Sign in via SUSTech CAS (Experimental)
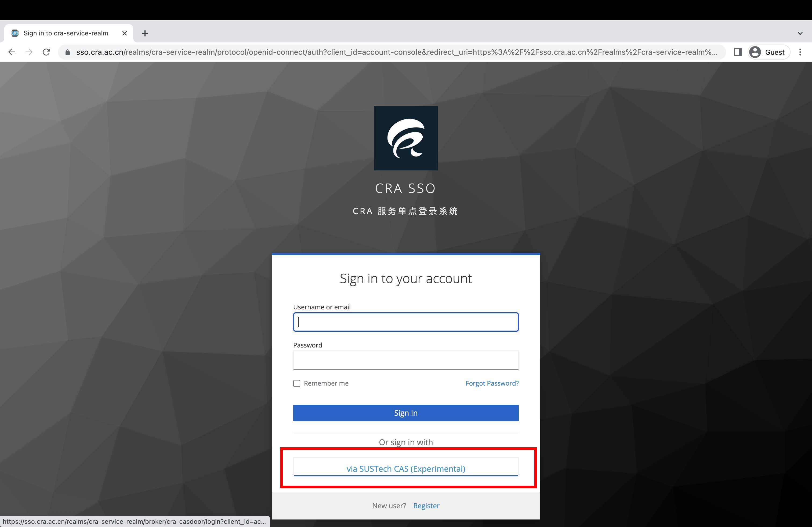 (x=405, y=468)
